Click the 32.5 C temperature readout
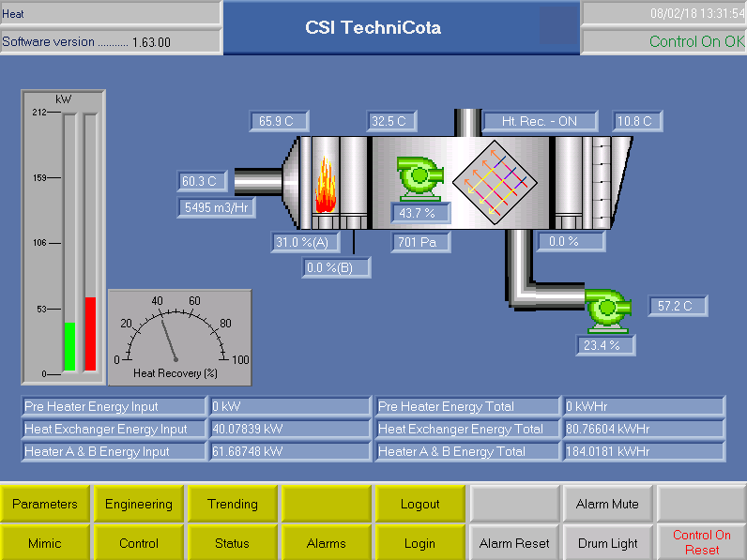This screenshot has width=747, height=560. click(x=391, y=121)
